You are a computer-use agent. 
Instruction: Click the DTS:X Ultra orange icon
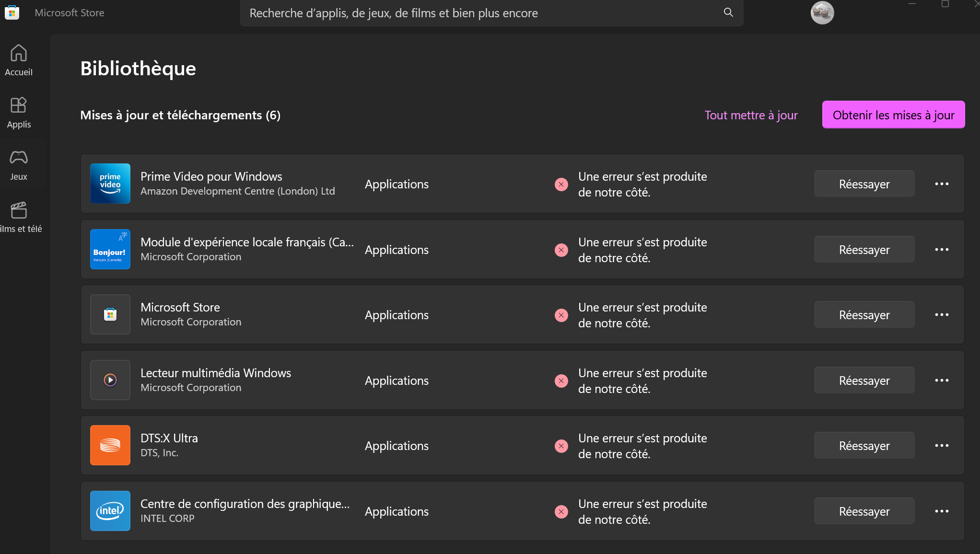coord(110,445)
